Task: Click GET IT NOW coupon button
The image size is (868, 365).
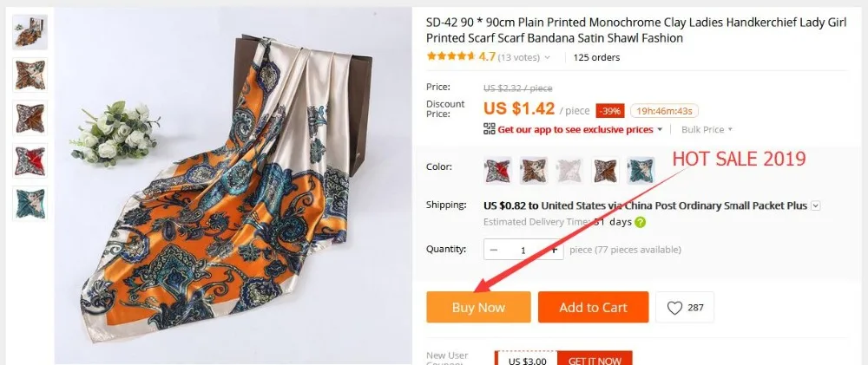Action: coord(595,360)
